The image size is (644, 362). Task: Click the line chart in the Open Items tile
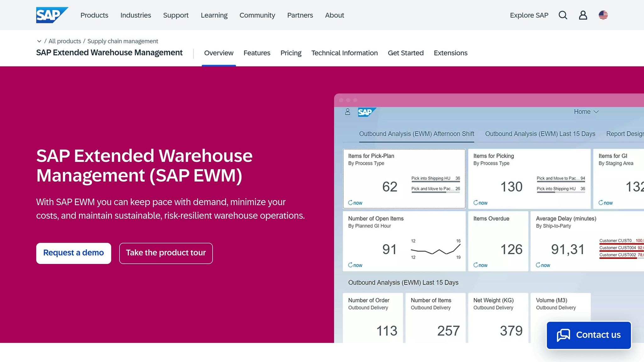[x=436, y=249]
